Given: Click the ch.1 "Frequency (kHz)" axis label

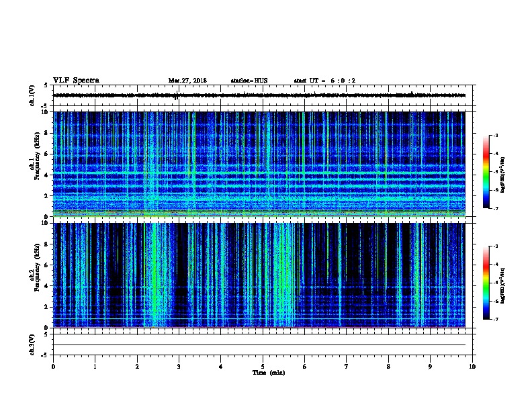Looking at the screenshot, I should click(x=37, y=156).
